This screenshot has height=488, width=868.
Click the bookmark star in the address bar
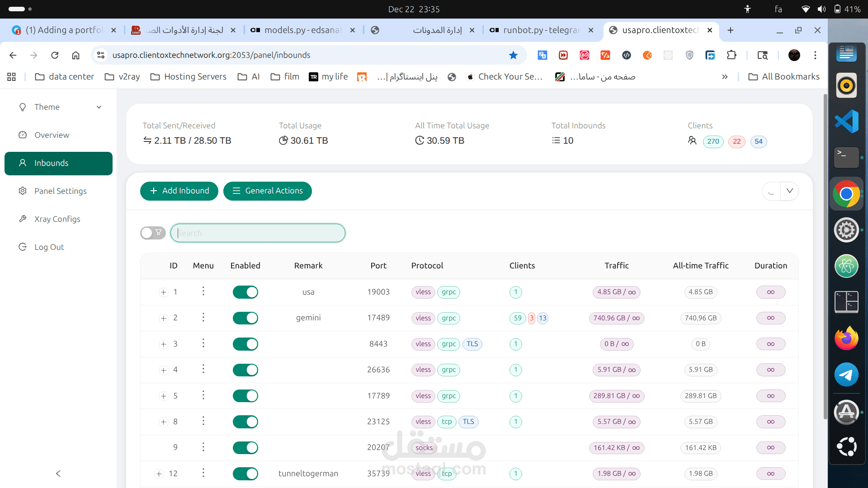[x=513, y=55]
